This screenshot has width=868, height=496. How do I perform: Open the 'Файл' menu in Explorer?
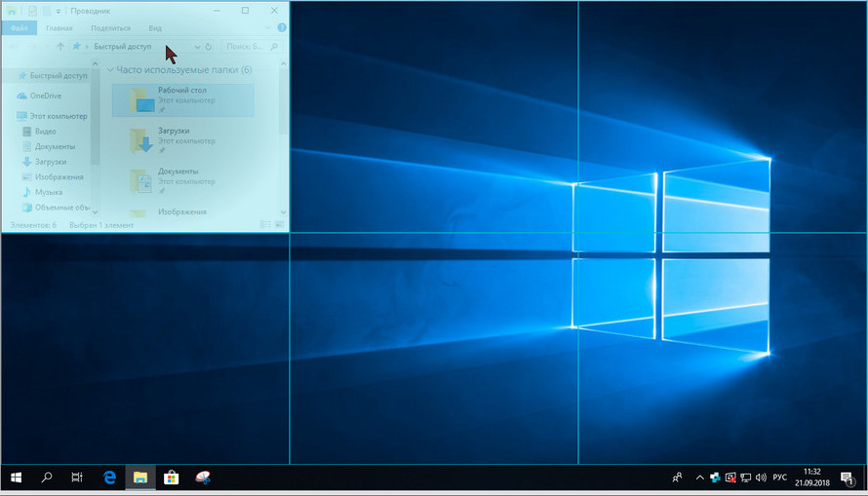coord(20,28)
